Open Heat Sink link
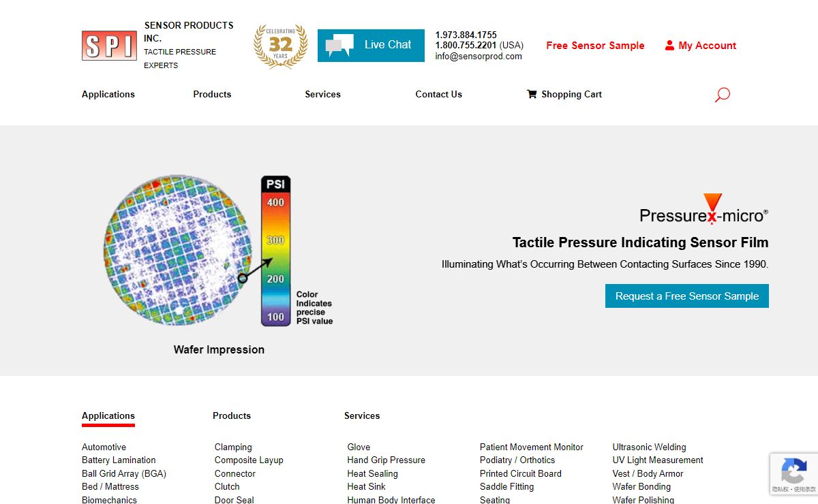 coord(366,487)
